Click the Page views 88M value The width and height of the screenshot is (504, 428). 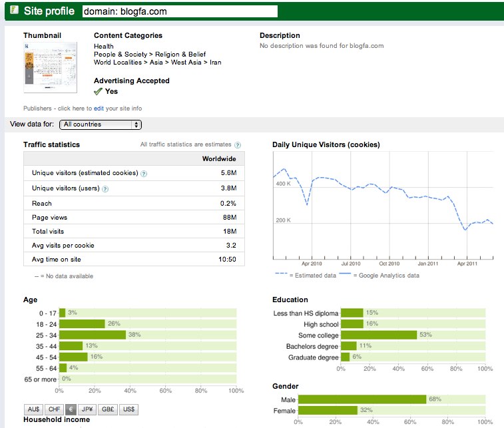click(x=230, y=218)
